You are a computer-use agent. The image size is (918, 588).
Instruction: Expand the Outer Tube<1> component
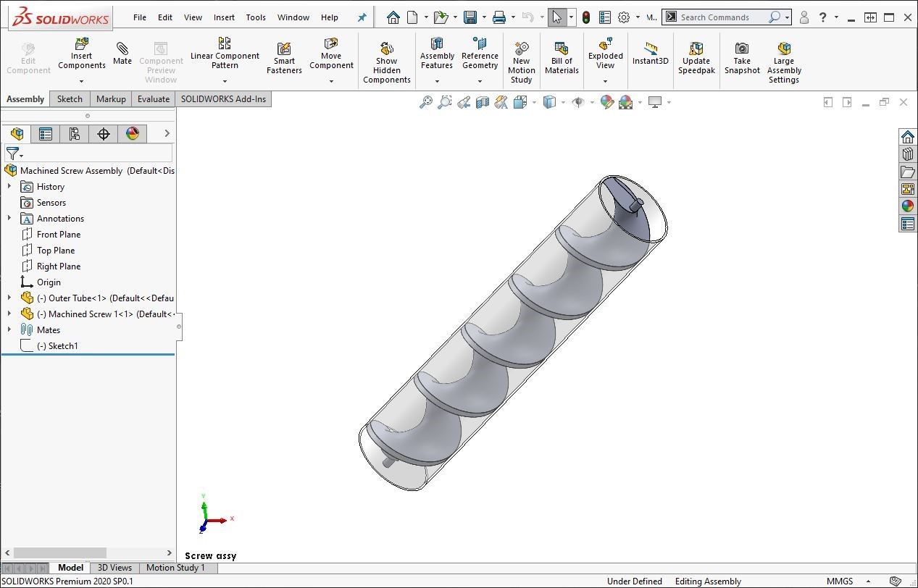click(x=9, y=298)
